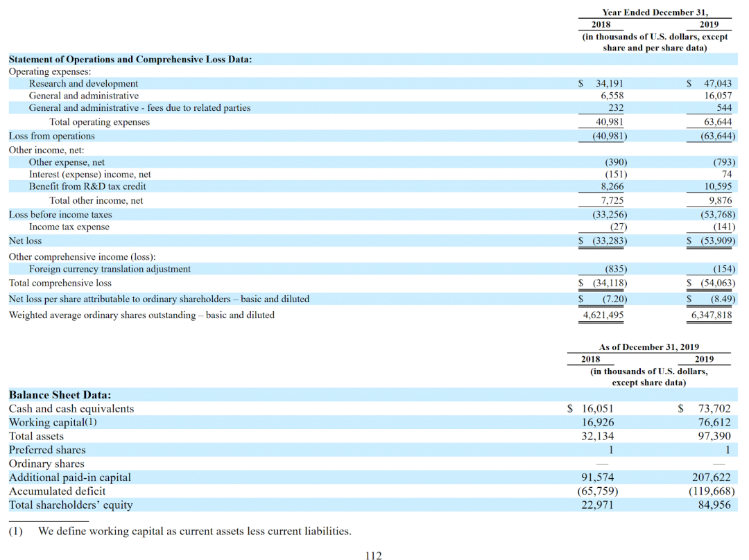Click the 2018 Research and development value 34,191
749x560 pixels.
click(609, 84)
